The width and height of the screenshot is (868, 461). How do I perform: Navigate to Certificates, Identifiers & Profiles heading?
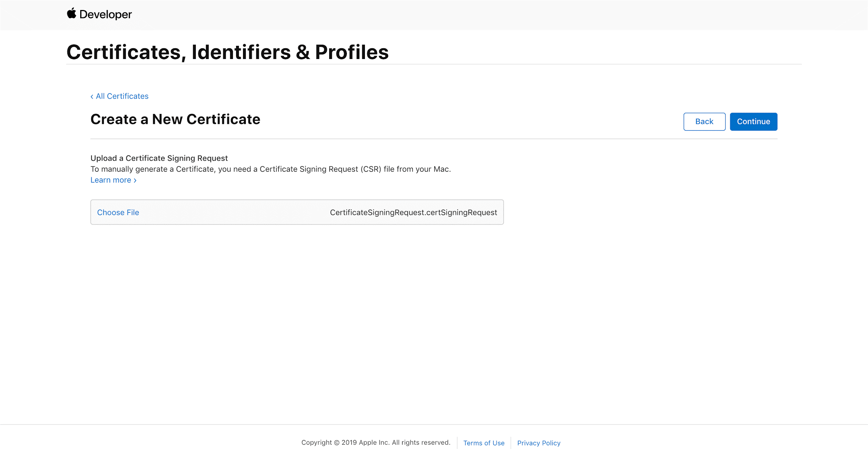(x=227, y=52)
